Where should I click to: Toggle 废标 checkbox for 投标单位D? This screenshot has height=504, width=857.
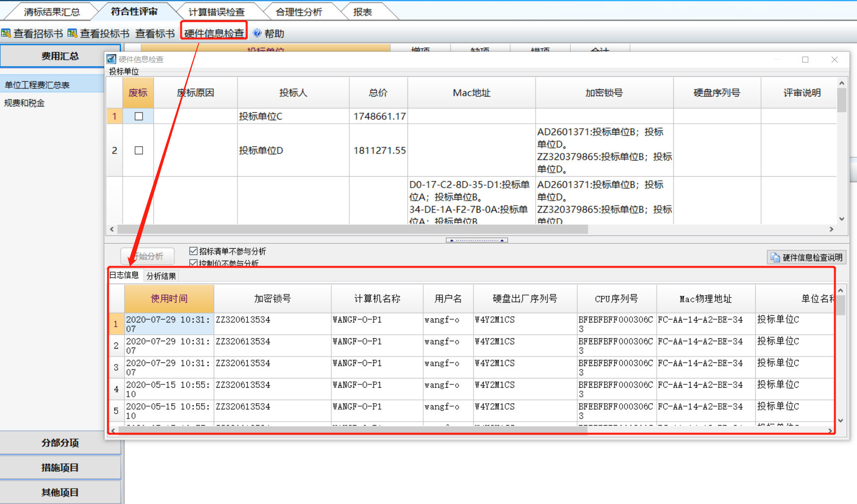tap(139, 150)
